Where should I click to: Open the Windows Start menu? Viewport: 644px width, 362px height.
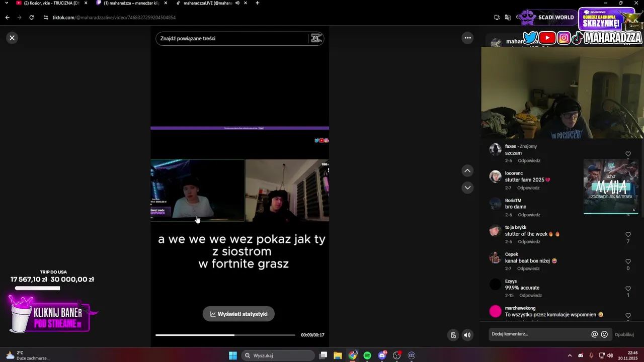click(233, 355)
